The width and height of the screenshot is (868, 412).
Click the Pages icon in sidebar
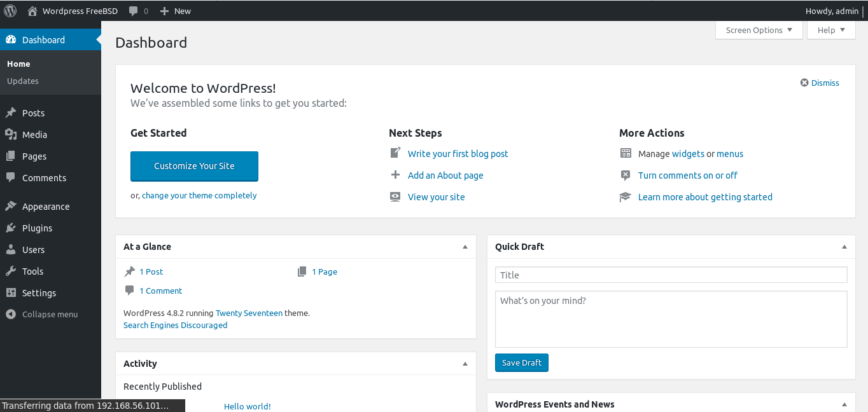coord(11,156)
